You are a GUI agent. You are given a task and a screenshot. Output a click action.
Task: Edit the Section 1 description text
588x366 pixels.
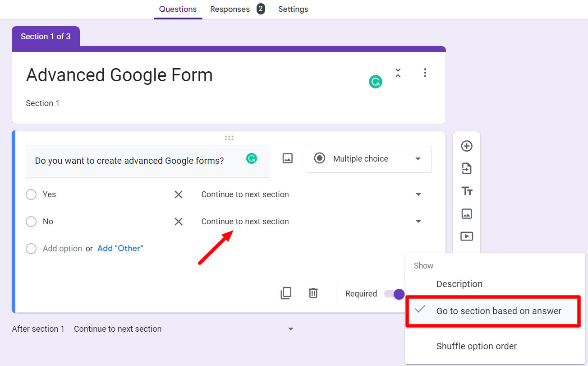tap(43, 103)
